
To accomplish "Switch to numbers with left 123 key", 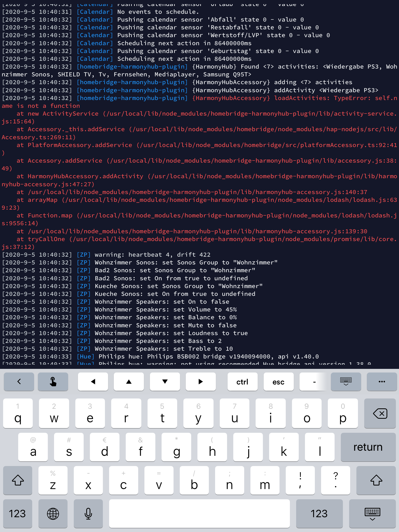I will (17, 514).
